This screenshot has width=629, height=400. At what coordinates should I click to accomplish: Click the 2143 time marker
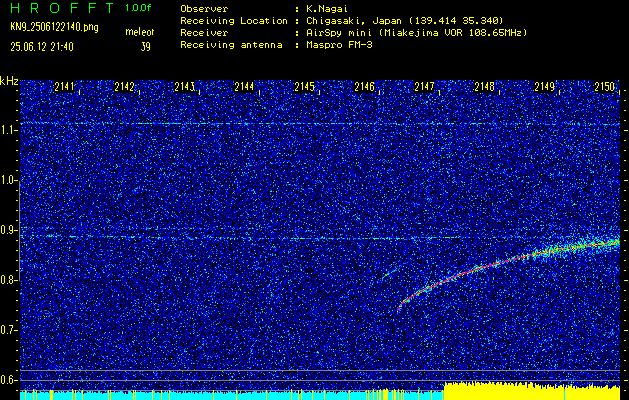185,87
